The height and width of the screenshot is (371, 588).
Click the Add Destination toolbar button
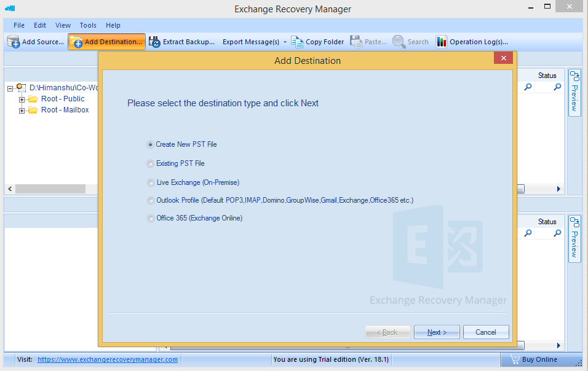[106, 42]
